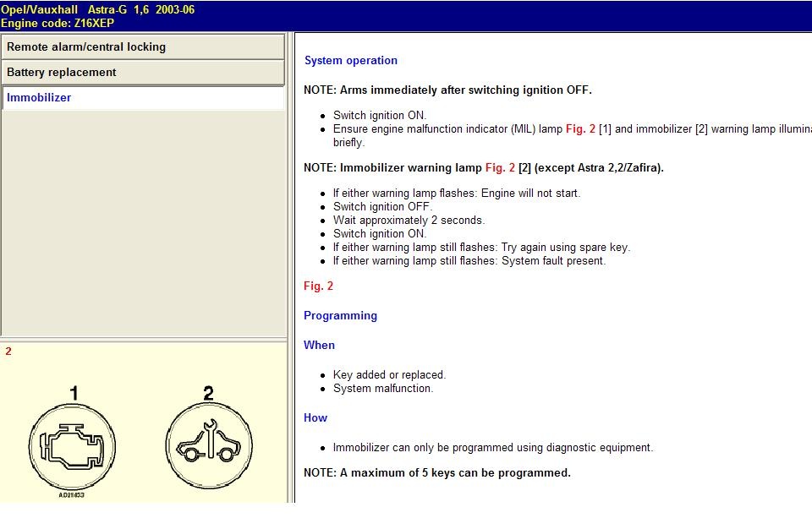The image size is (812, 518).
Task: Click the "Wait approximately 2 seconds." bullet
Action: [409, 220]
